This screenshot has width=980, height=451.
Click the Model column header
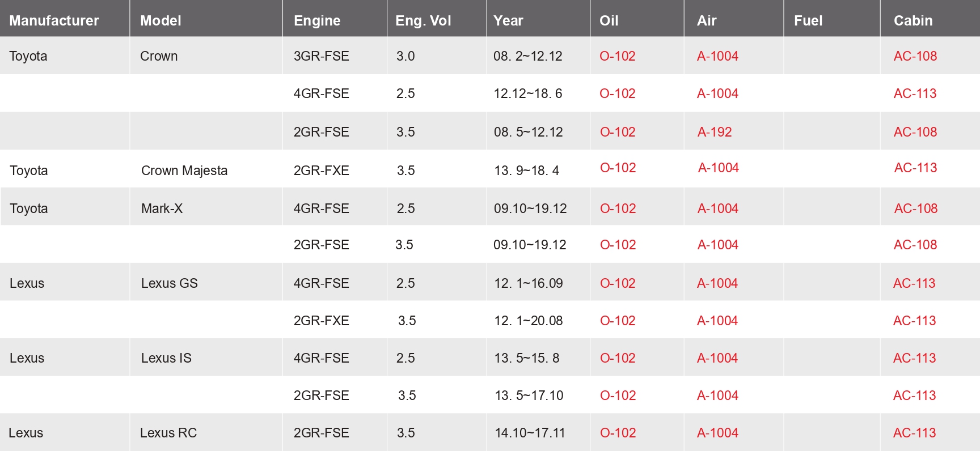160,20
